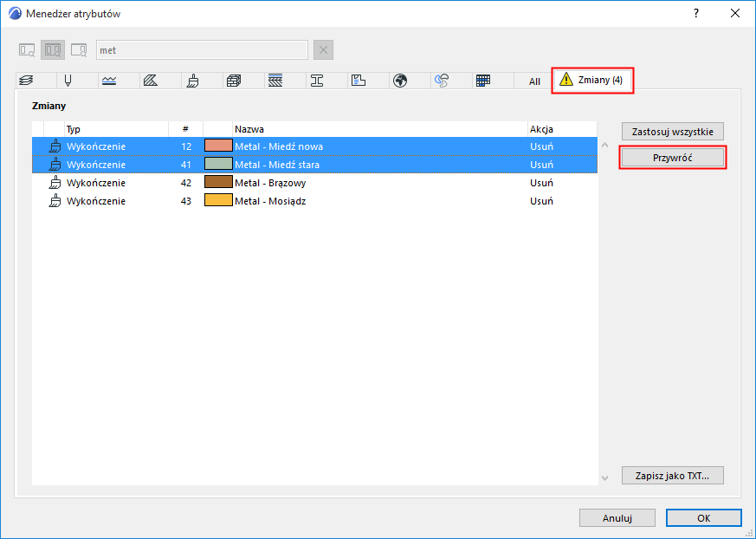Screen dimensions: 756x539
Task: Select search in left list mode
Action: click(x=27, y=50)
